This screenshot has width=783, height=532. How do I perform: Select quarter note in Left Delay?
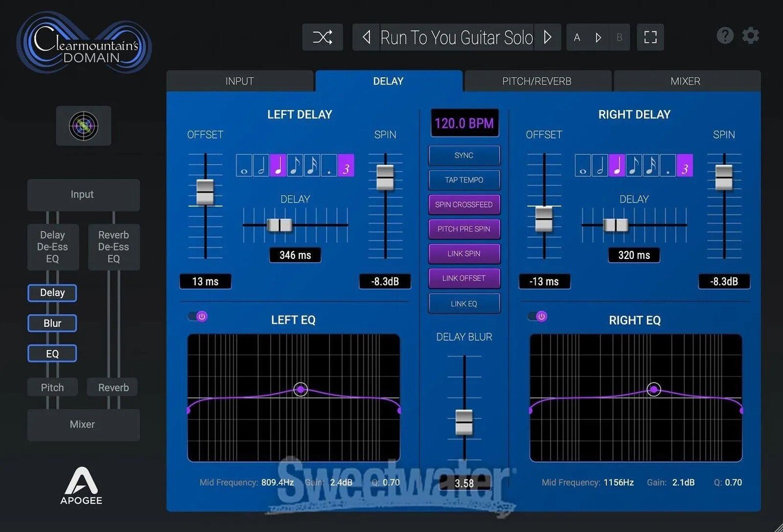(278, 165)
